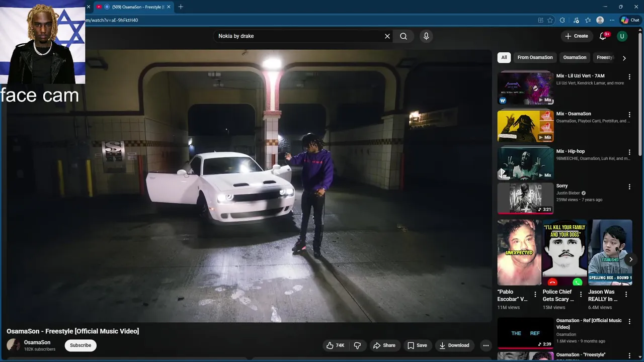Open the apps icon in the address bar
The width and height of the screenshot is (644, 362).
540,20
